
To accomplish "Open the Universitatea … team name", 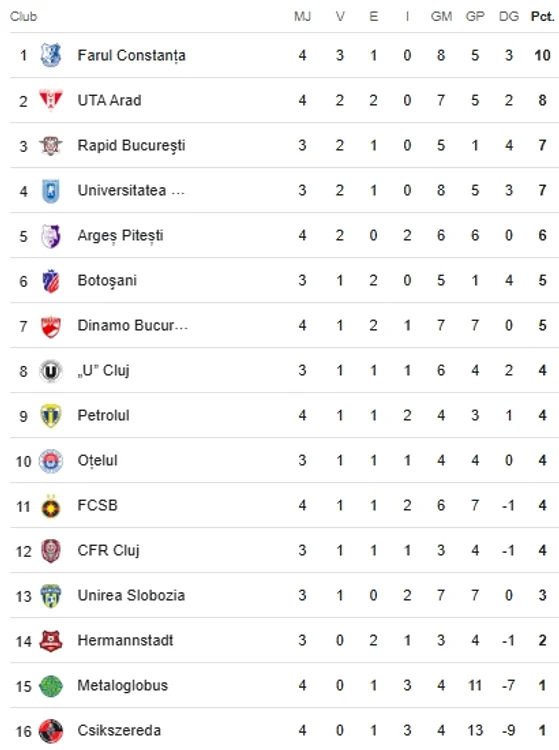I will coord(131,190).
